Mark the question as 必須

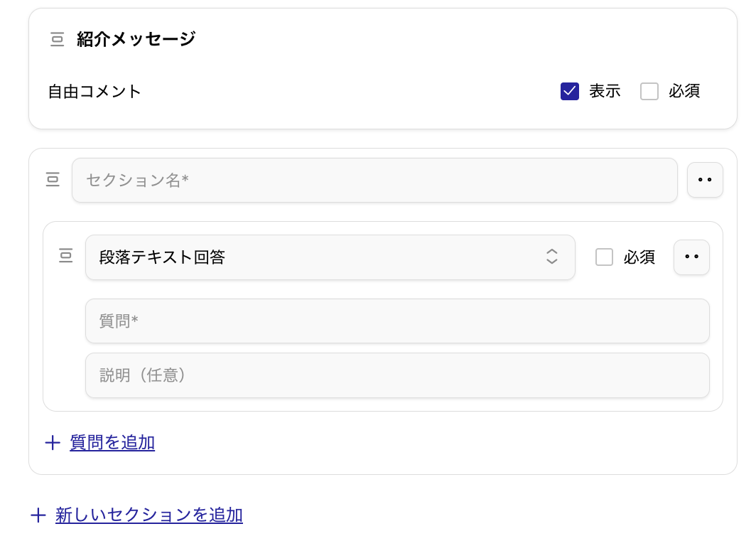pos(605,257)
